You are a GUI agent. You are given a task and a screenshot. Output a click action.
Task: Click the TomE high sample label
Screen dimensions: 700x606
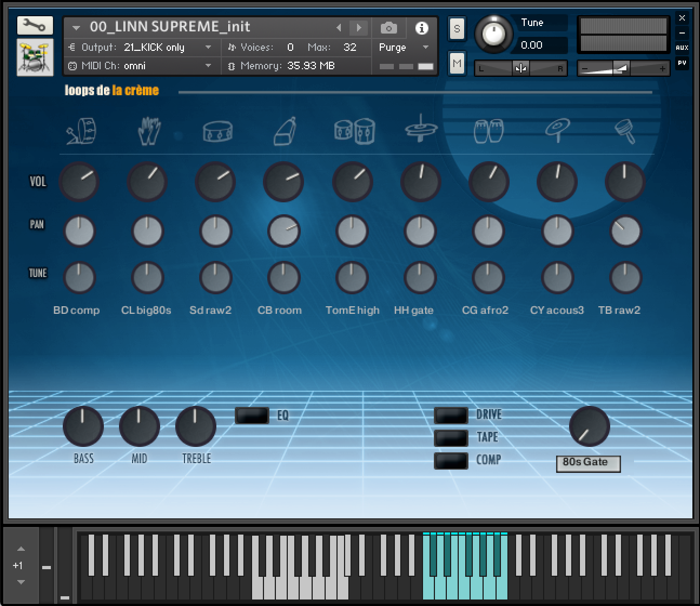pyautogui.click(x=353, y=311)
